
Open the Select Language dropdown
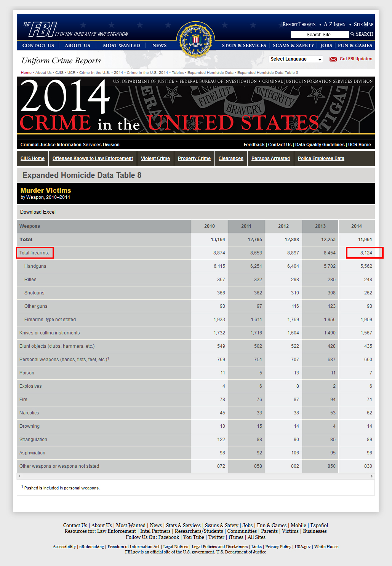pyautogui.click(x=296, y=59)
